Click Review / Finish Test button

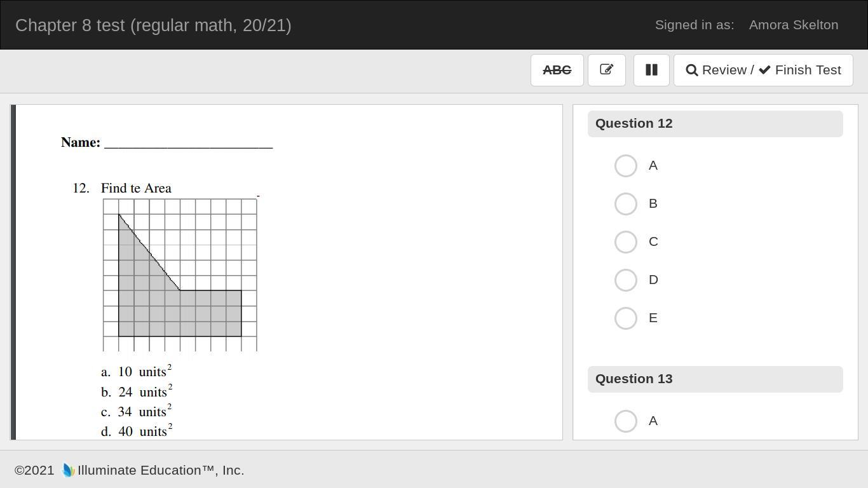click(763, 70)
